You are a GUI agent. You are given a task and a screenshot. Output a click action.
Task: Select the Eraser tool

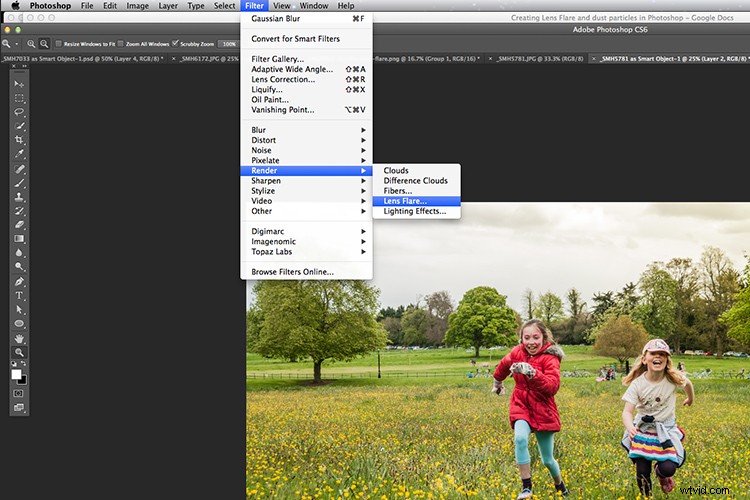[x=19, y=224]
